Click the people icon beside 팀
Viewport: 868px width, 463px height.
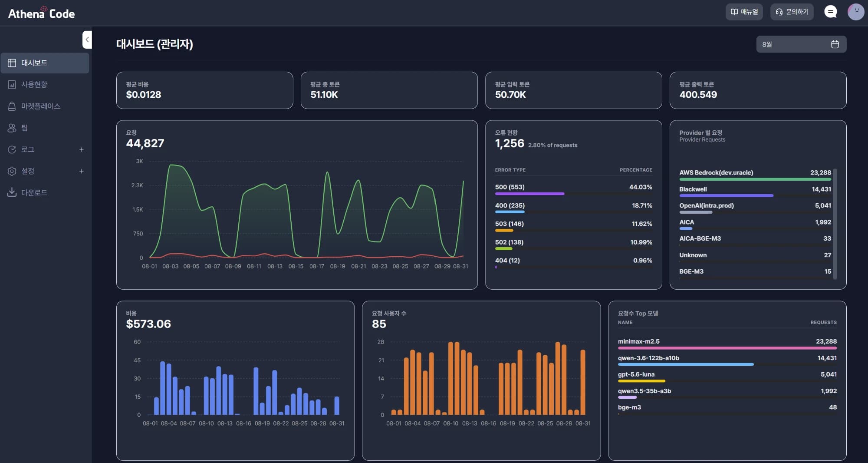(12, 128)
